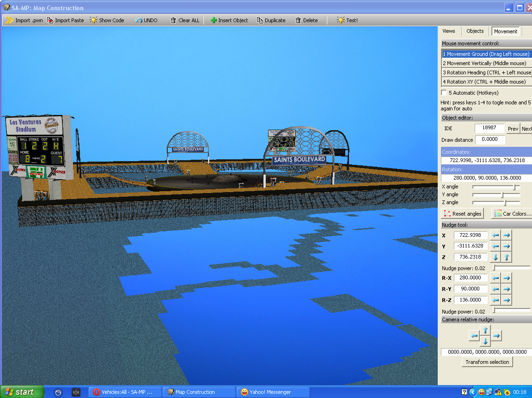532x398 pixels.
Task: Nudge Y right with arrow icon
Action: point(507,246)
